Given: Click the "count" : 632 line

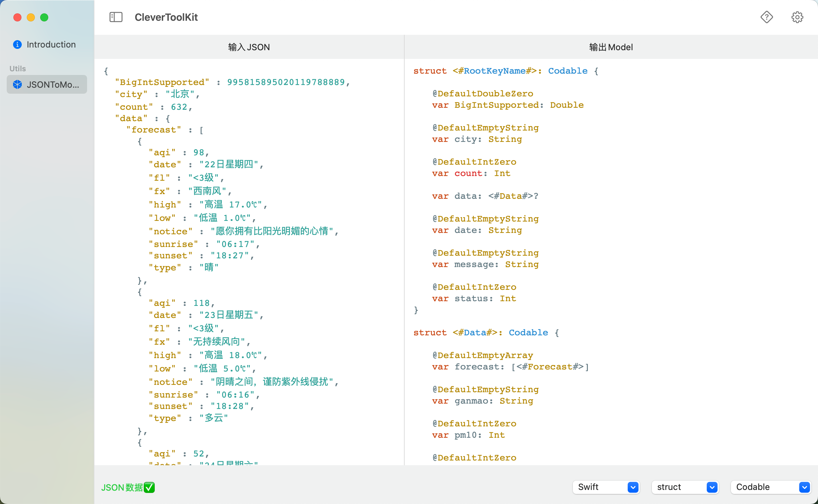Looking at the screenshot, I should pyautogui.click(x=154, y=107).
